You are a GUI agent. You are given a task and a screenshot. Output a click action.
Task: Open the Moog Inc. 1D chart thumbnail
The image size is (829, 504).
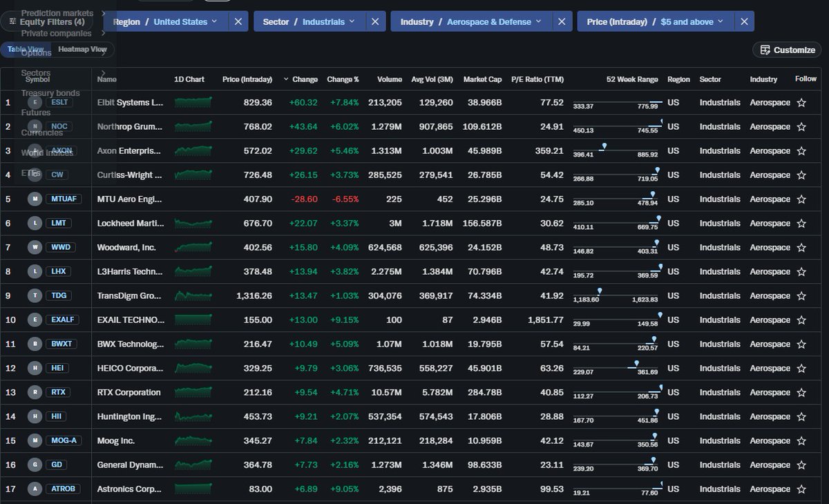(193, 440)
